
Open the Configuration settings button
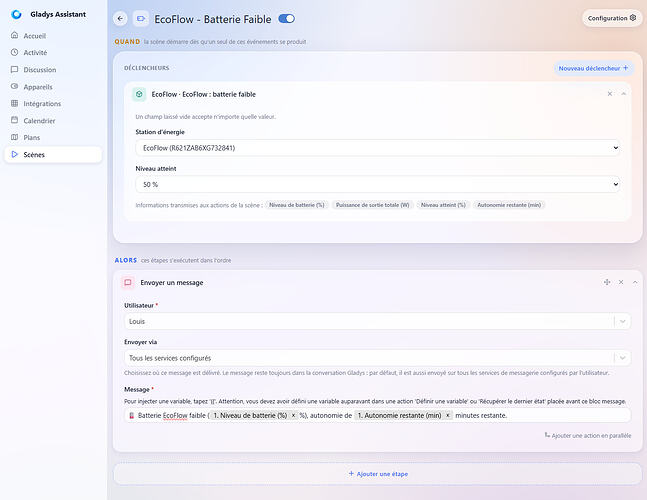612,18
